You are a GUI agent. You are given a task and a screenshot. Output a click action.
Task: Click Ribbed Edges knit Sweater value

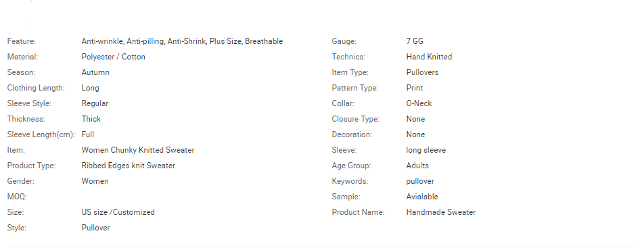click(x=128, y=166)
